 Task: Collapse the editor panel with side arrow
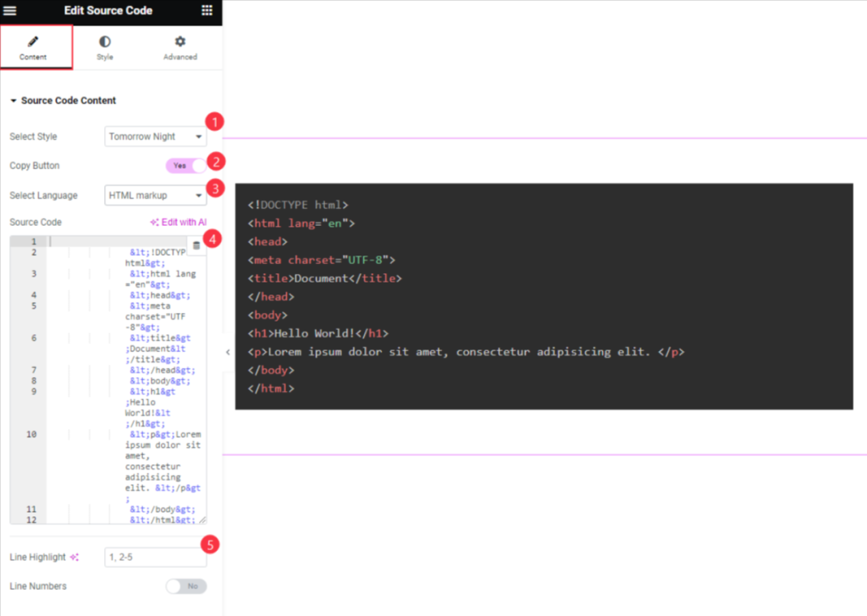[x=227, y=352]
